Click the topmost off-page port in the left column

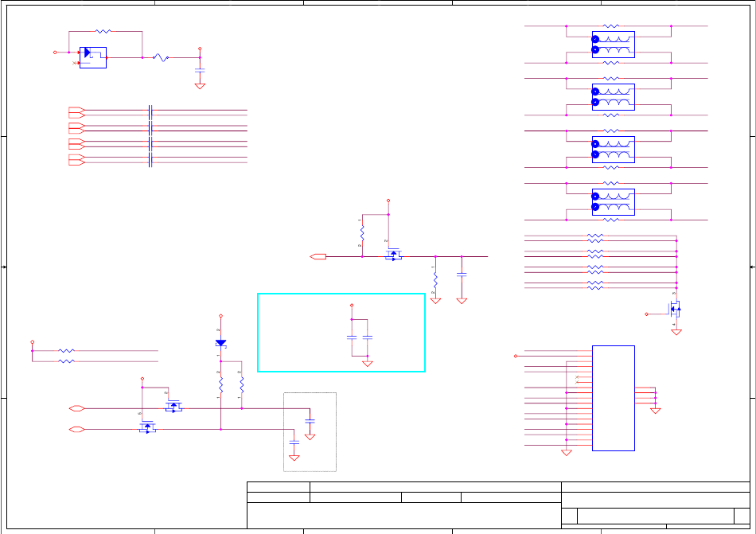(76, 110)
